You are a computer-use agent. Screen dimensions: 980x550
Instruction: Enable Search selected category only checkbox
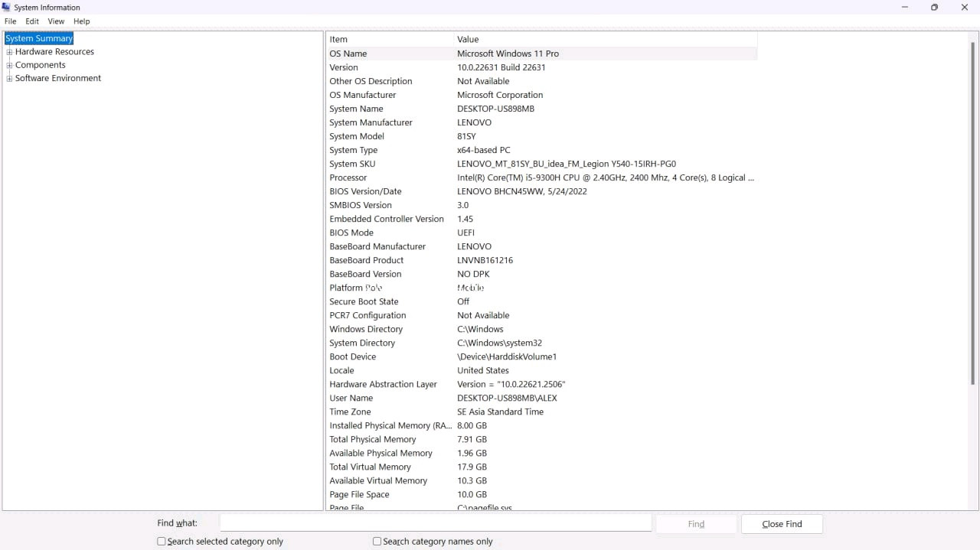click(x=162, y=542)
